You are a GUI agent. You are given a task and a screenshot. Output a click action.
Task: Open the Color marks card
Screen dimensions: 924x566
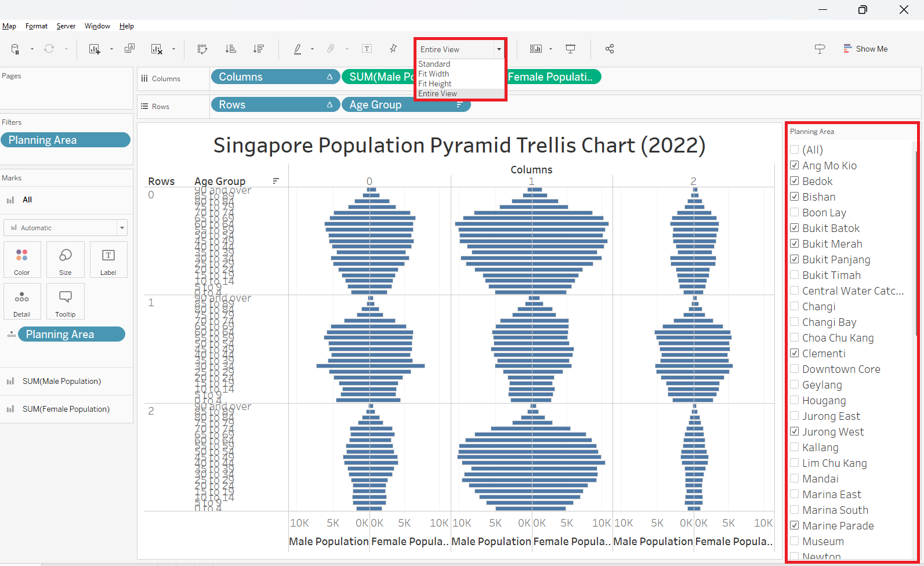(x=22, y=260)
